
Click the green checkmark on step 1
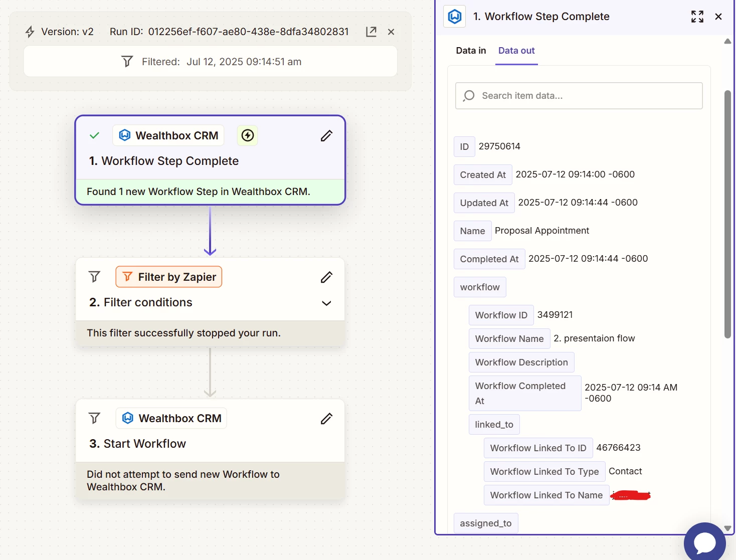(x=94, y=135)
